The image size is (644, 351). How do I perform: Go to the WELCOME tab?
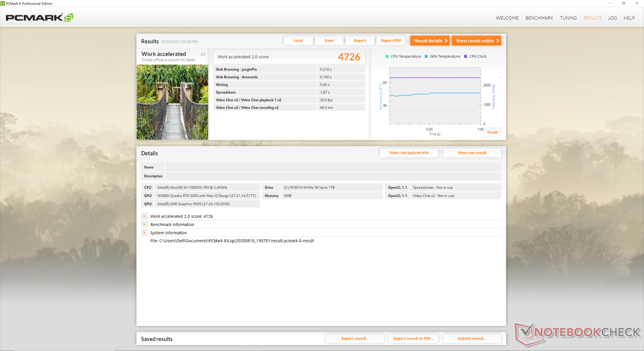507,18
